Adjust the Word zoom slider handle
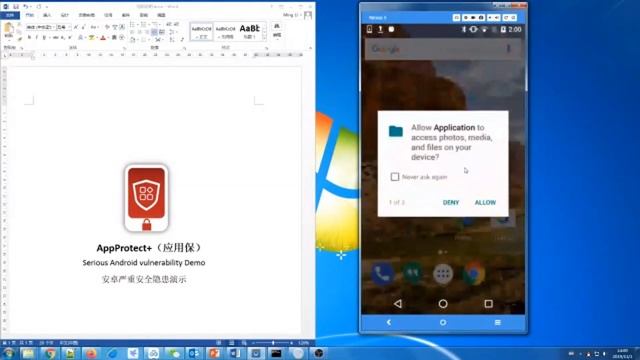The width and height of the screenshot is (640, 360). pyautogui.click(x=273, y=343)
